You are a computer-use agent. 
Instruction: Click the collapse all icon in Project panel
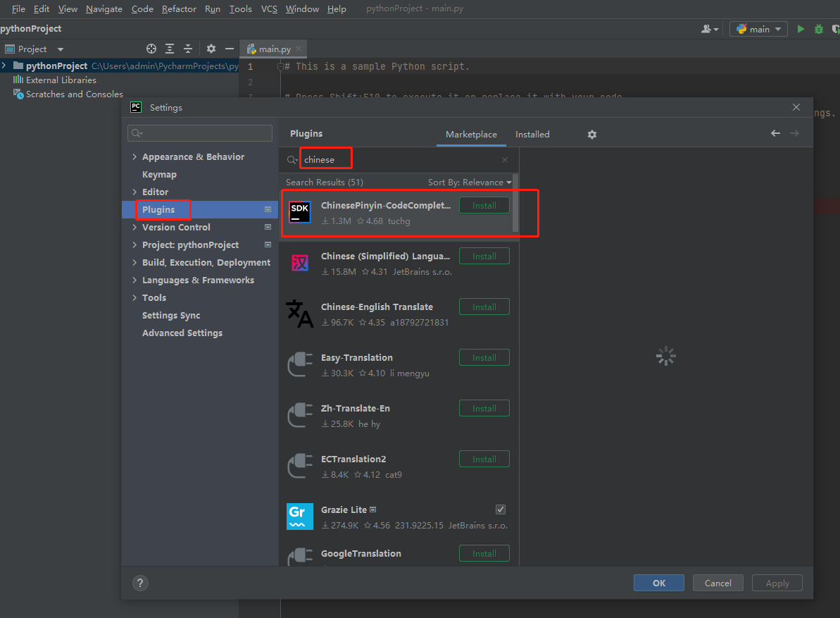tap(187, 49)
